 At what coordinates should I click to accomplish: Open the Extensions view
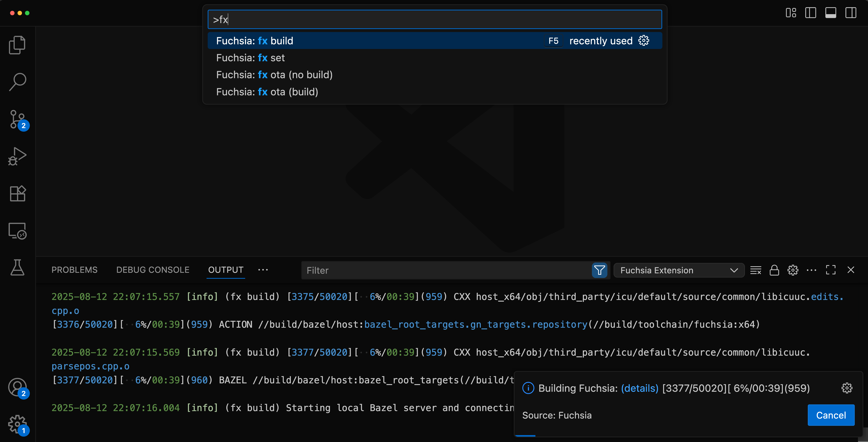click(17, 193)
